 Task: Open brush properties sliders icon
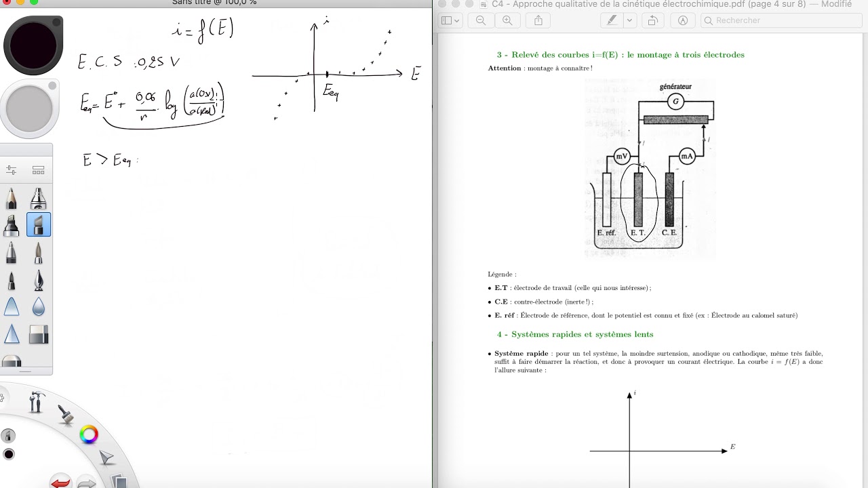pyautogui.click(x=12, y=170)
